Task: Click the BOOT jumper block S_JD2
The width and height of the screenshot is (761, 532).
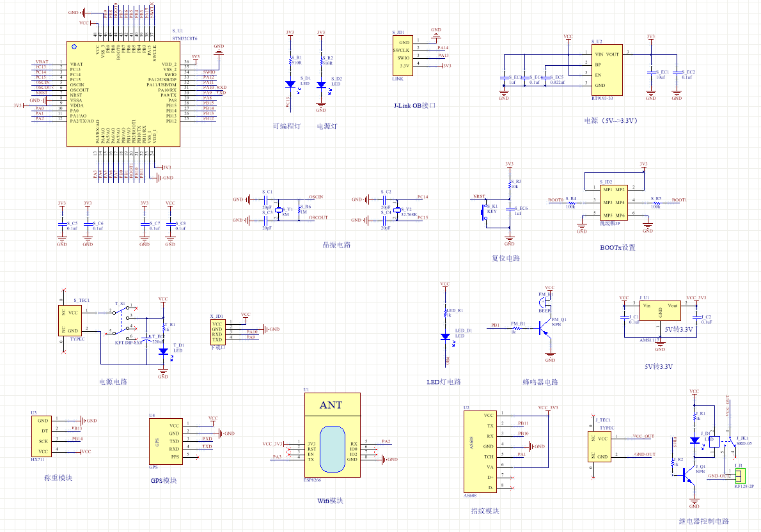Action: (614, 203)
